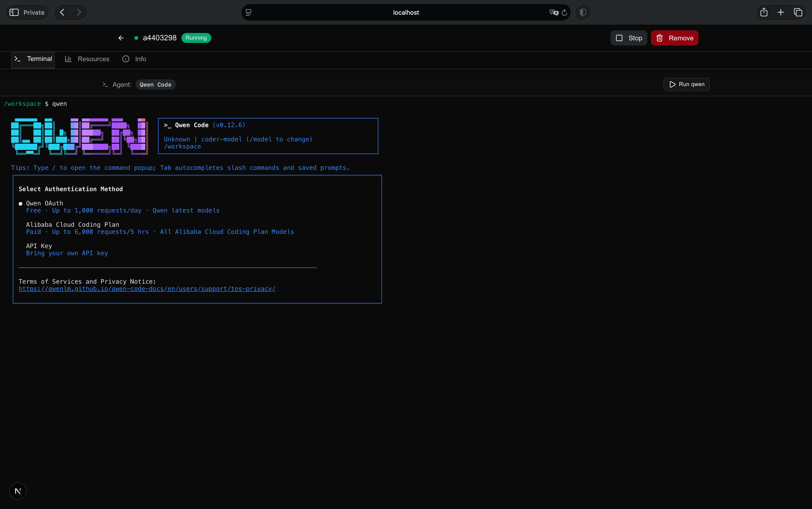Open the Terms of Services privacy link
812x509 pixels.
point(147,289)
